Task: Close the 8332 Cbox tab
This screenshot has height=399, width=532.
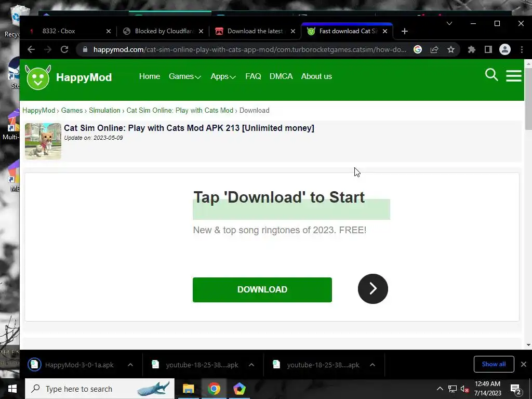Action: click(109, 31)
